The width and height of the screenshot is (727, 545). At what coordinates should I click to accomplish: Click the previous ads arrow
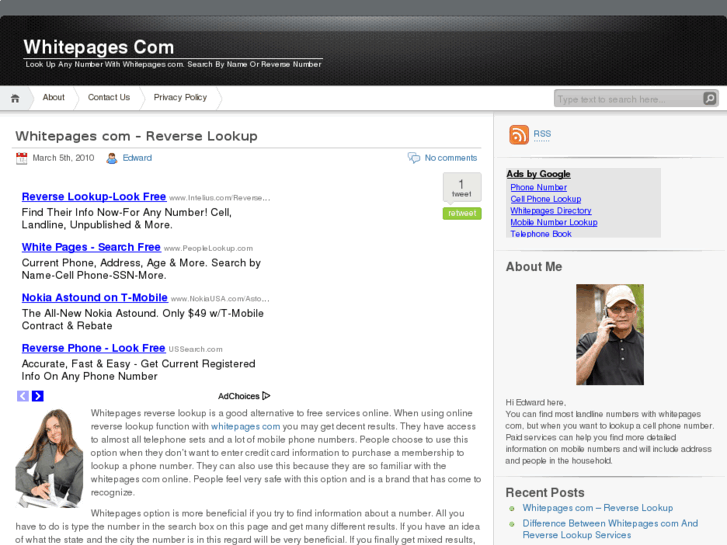point(23,396)
